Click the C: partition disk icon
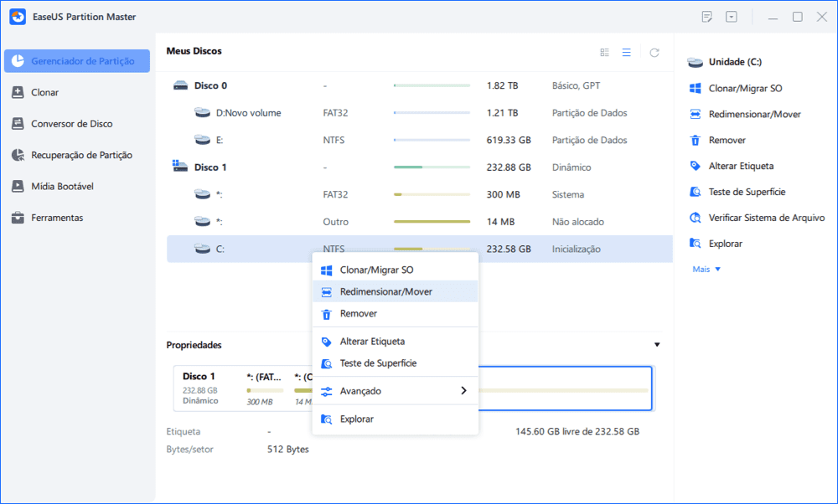The image size is (838, 504). (x=202, y=249)
